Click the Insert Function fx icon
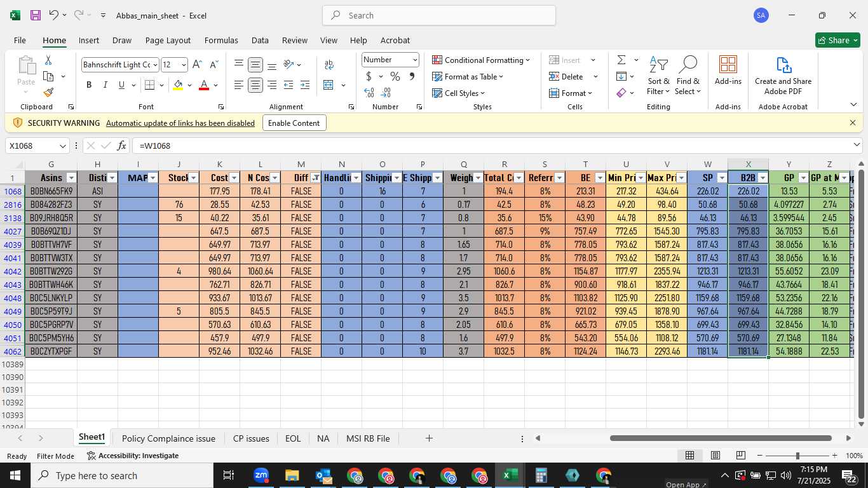The height and width of the screenshot is (488, 868). pyautogui.click(x=122, y=146)
